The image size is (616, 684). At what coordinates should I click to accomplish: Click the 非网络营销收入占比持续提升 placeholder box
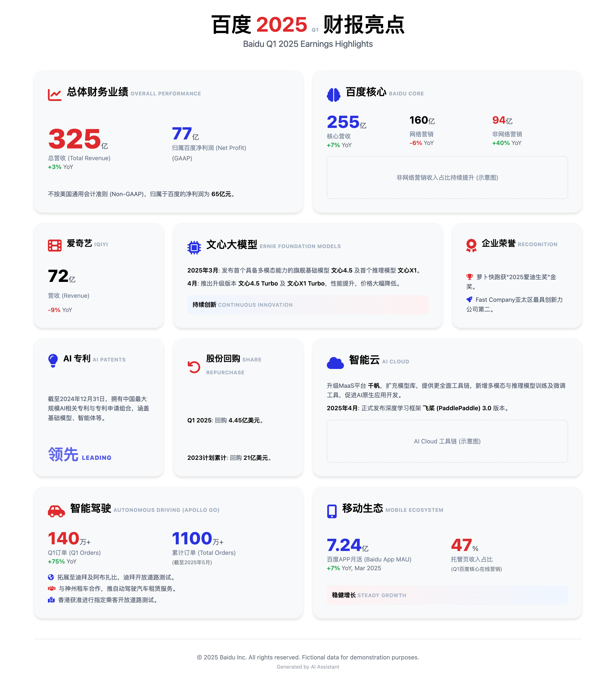[x=447, y=177]
